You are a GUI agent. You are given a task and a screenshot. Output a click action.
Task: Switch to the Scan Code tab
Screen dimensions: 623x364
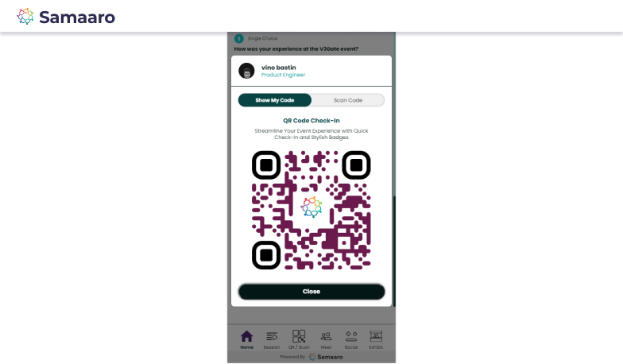(348, 100)
